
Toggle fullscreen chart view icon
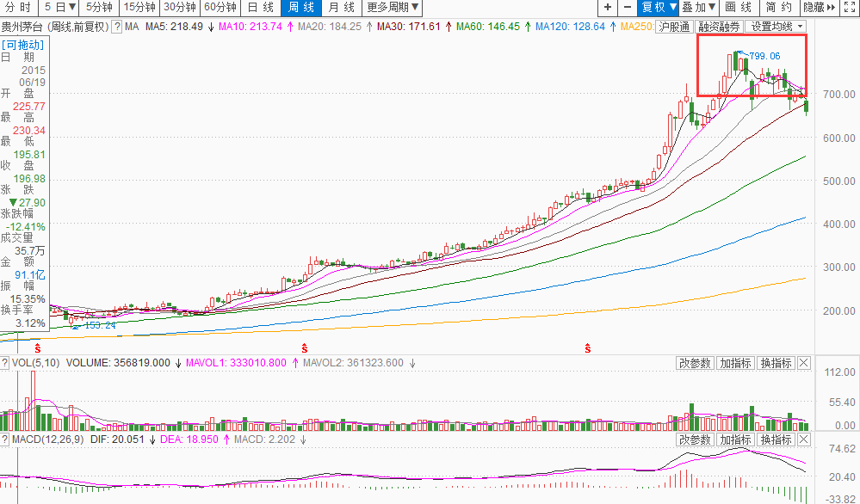click(x=850, y=8)
